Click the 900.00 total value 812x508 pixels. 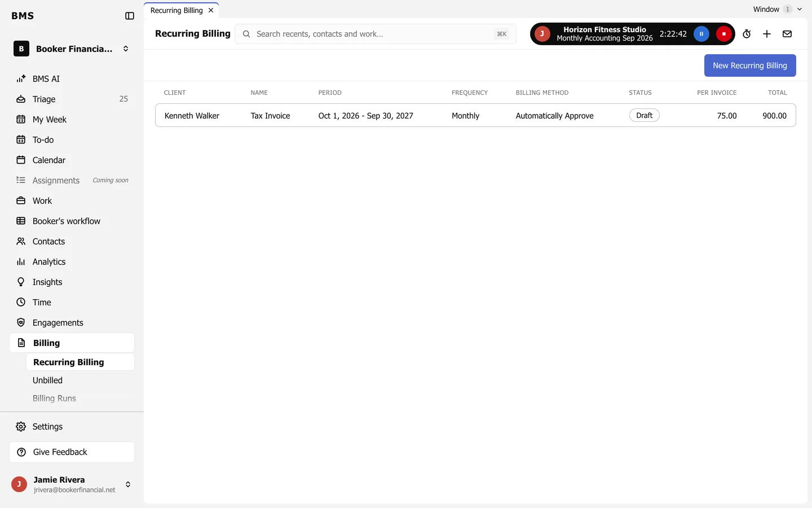click(x=774, y=116)
